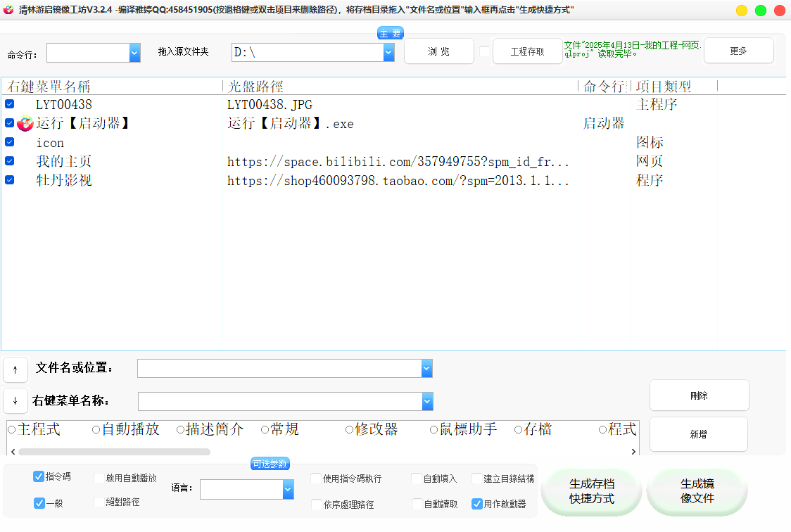The image size is (791, 532).
Task: Click the 刪除 button
Action: coord(700,396)
